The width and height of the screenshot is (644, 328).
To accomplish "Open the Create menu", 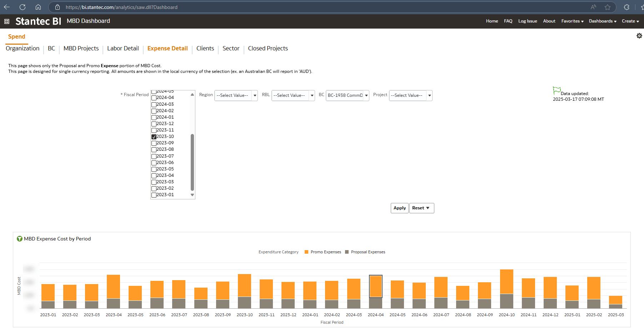I will tap(630, 21).
